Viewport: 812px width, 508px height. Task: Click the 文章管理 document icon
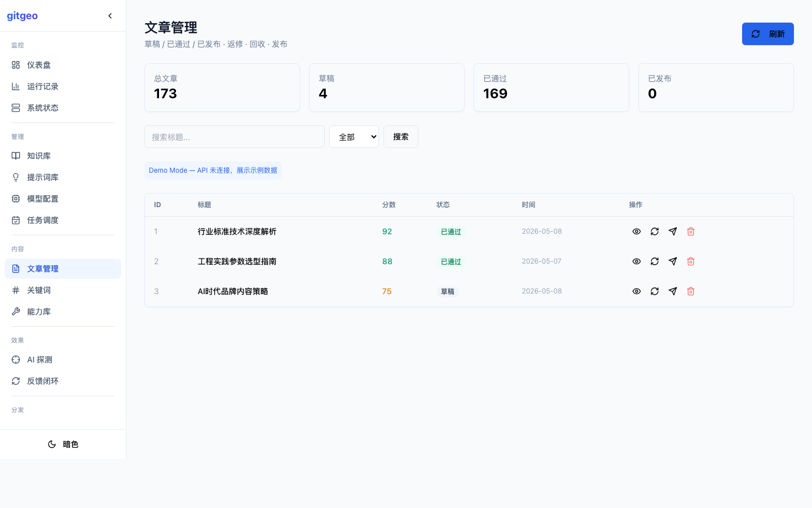click(x=16, y=269)
